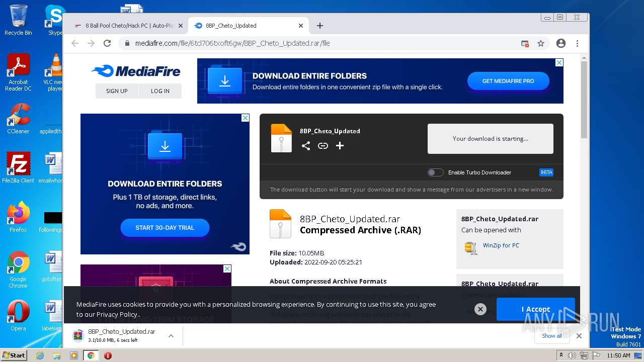Open VLC media player desktop icon
The image size is (644, 362).
click(x=53, y=72)
